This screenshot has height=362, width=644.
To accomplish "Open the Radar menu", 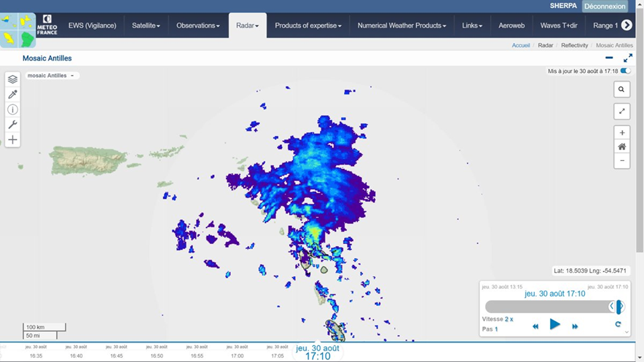I will [248, 25].
